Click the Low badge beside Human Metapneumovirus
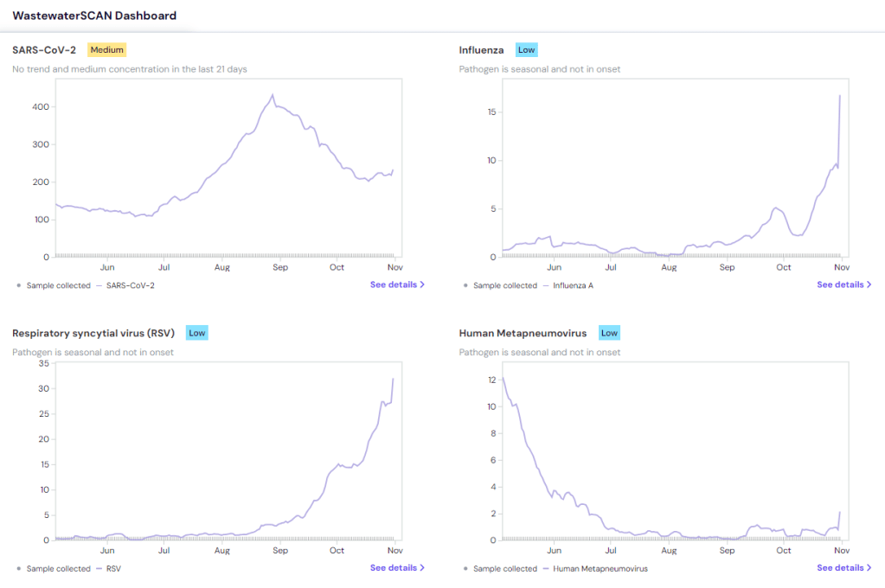885x588 pixels. tap(609, 333)
